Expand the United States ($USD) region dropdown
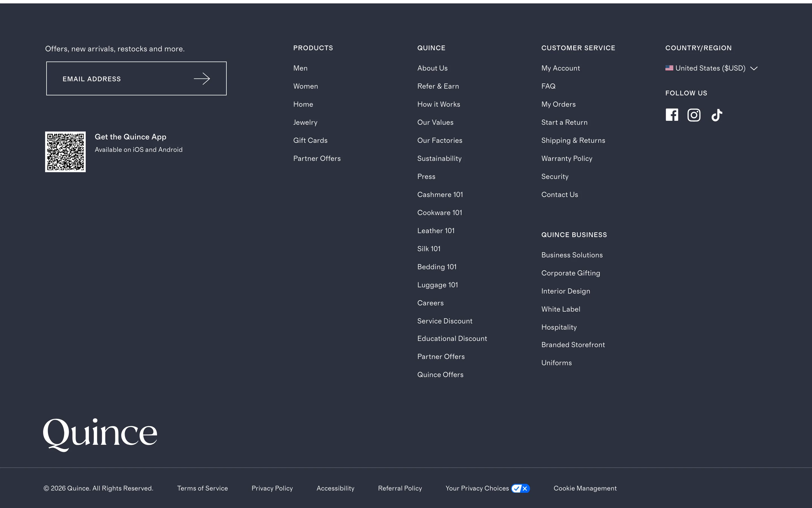 coord(711,68)
